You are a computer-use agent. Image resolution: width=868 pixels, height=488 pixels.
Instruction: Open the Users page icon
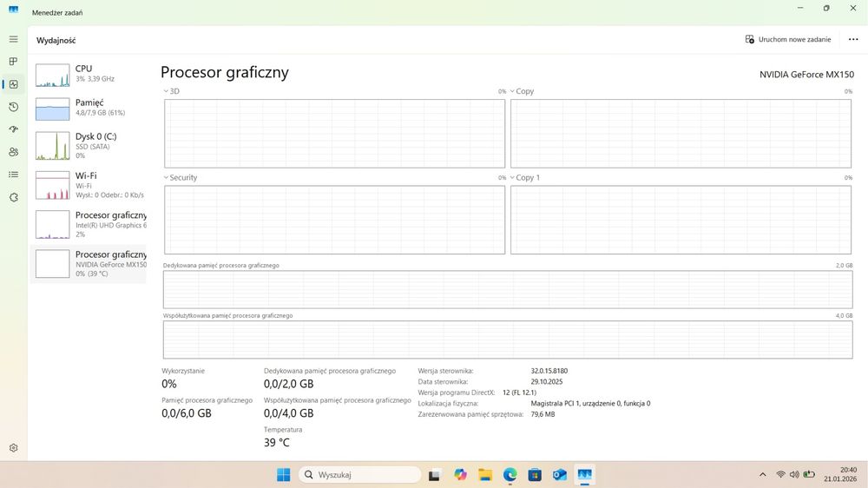(13, 152)
